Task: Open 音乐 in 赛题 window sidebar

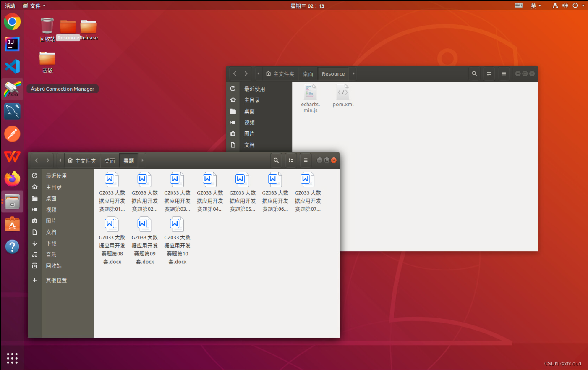Action: point(61,255)
